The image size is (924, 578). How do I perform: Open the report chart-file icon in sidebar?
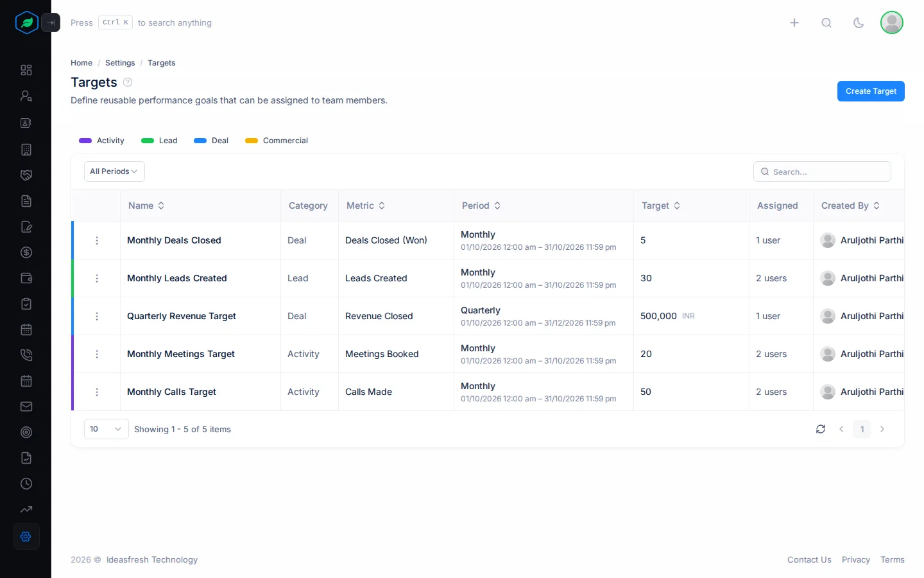pos(26,458)
